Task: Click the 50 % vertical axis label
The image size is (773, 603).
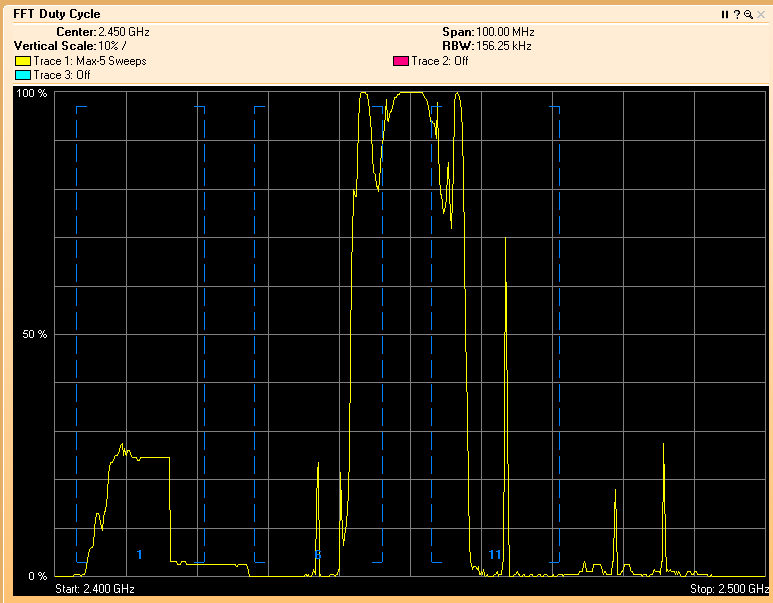Action: coord(35,335)
